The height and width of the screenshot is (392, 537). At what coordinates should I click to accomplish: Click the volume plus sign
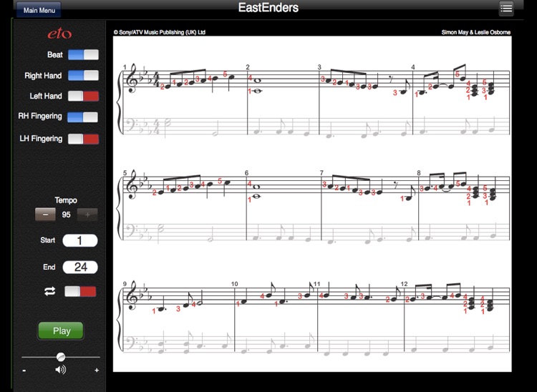(x=97, y=370)
